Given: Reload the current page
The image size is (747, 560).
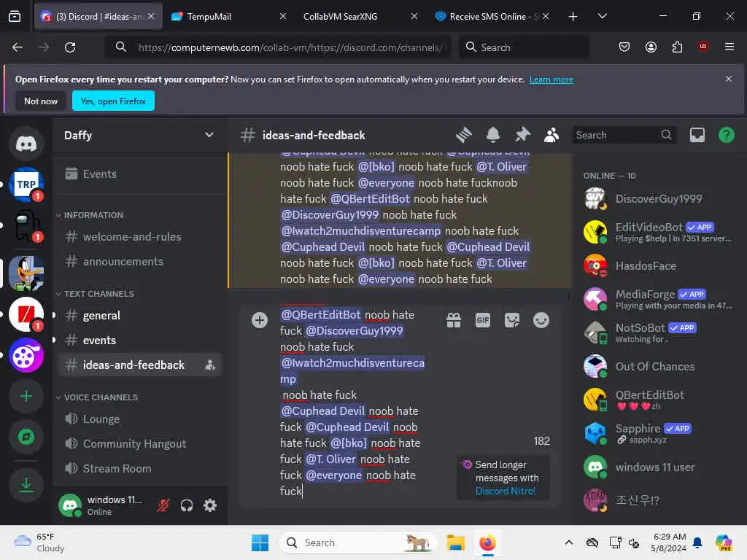Looking at the screenshot, I should 70,47.
